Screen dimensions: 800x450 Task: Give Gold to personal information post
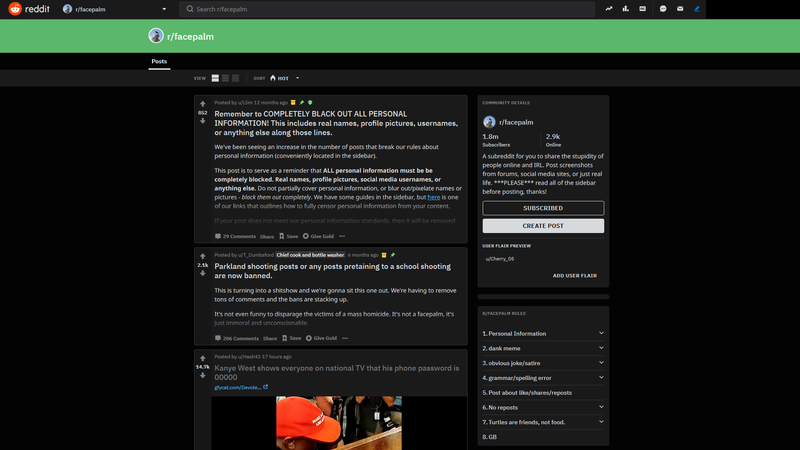pyautogui.click(x=318, y=236)
